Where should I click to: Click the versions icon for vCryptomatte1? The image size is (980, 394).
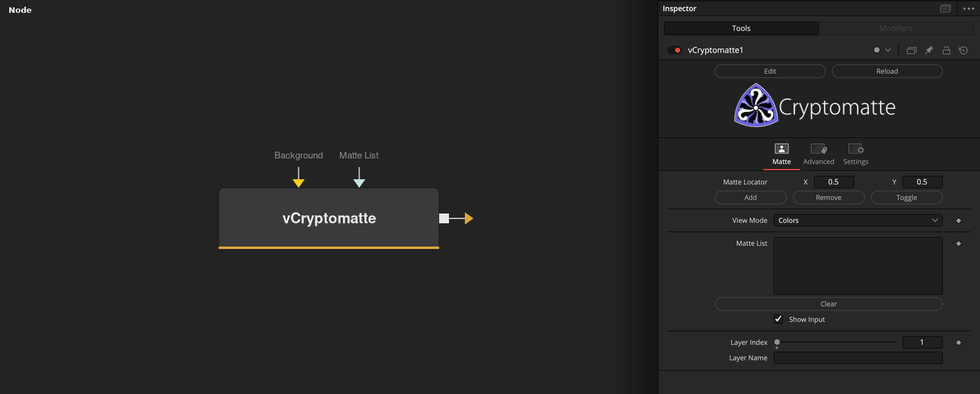[911, 50]
